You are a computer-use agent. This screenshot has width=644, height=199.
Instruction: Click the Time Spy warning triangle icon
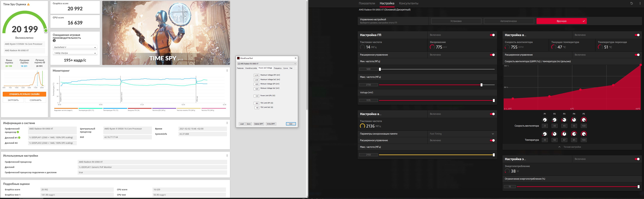coord(28,4)
